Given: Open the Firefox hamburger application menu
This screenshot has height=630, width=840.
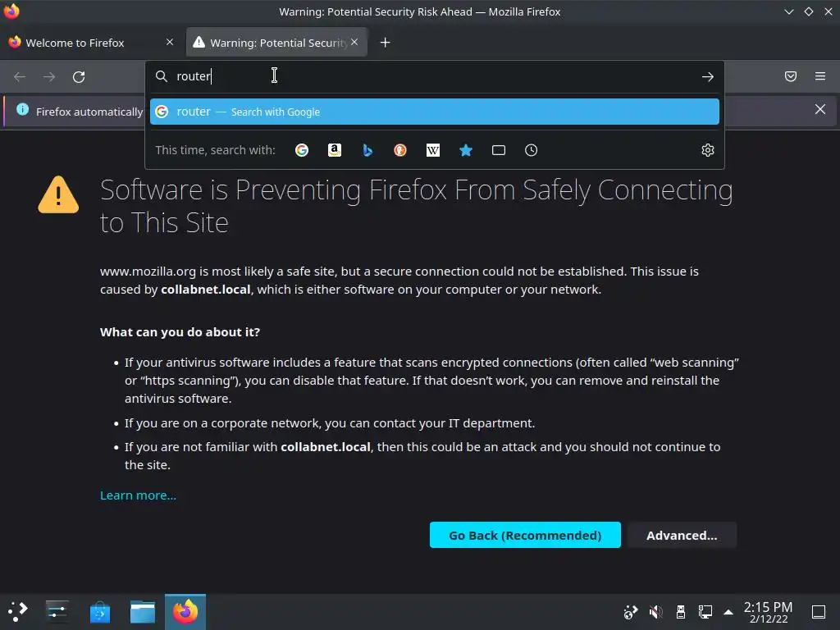Looking at the screenshot, I should (x=820, y=76).
